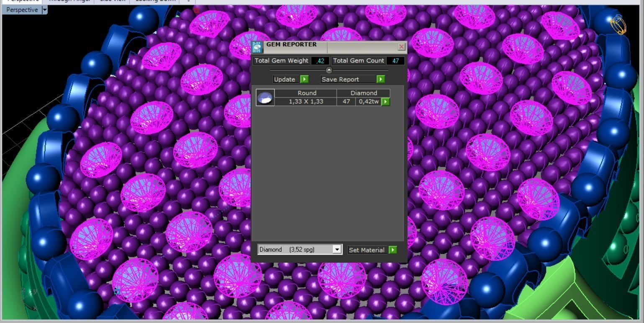
Task: Switch to the Side View tab
Action: [x=112, y=1]
